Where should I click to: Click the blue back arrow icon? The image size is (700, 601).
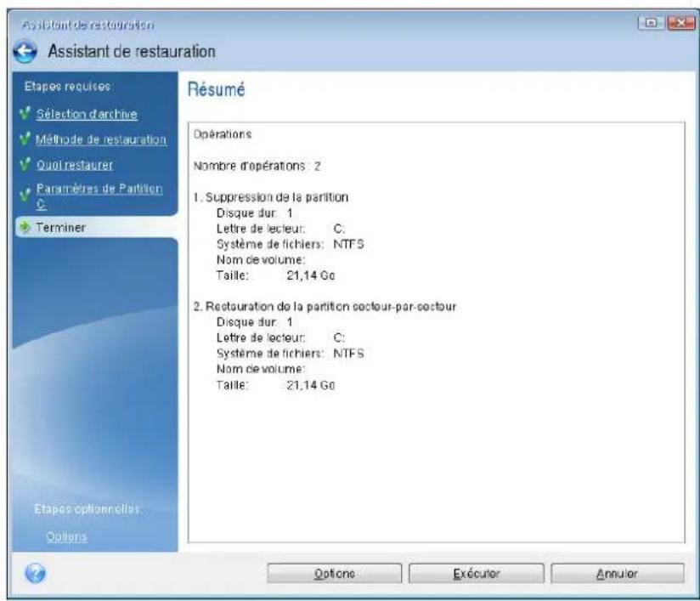[x=25, y=52]
